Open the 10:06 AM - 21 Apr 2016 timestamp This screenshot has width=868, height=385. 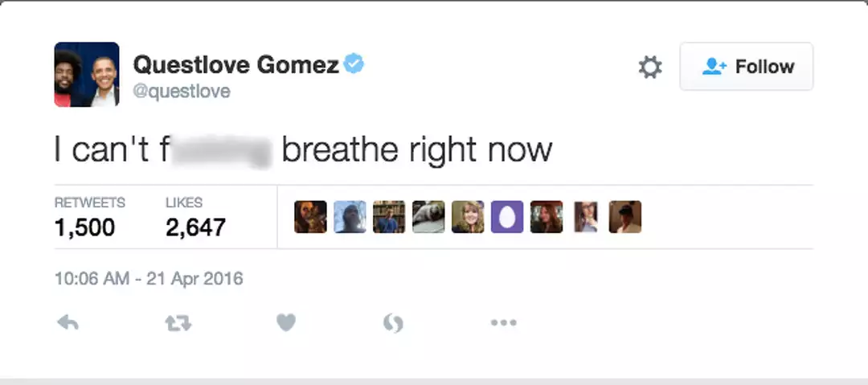pyautogui.click(x=149, y=279)
